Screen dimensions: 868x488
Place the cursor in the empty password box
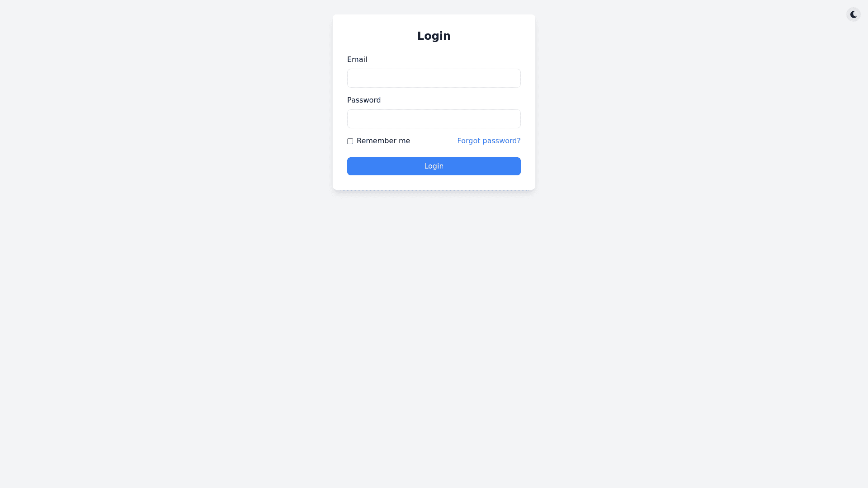[434, 119]
